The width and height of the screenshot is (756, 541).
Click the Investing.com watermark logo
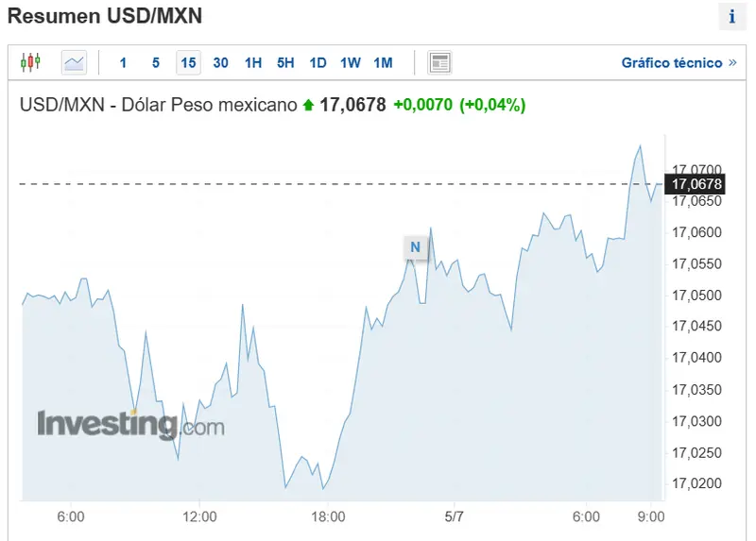click(x=130, y=424)
